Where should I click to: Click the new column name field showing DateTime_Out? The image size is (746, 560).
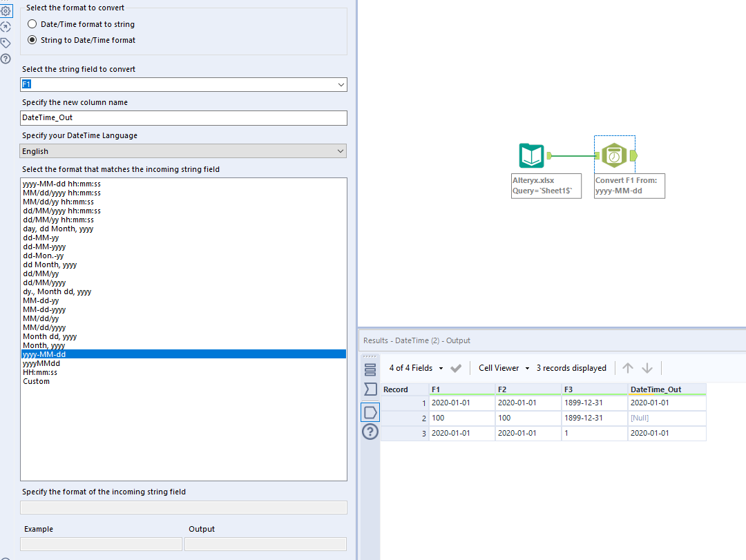click(x=183, y=117)
